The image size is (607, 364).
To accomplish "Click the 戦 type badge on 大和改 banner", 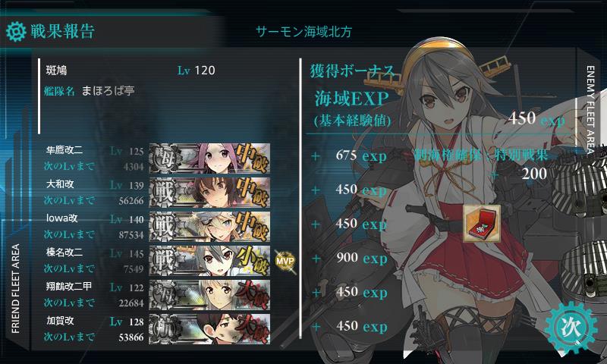I will pos(164,193).
